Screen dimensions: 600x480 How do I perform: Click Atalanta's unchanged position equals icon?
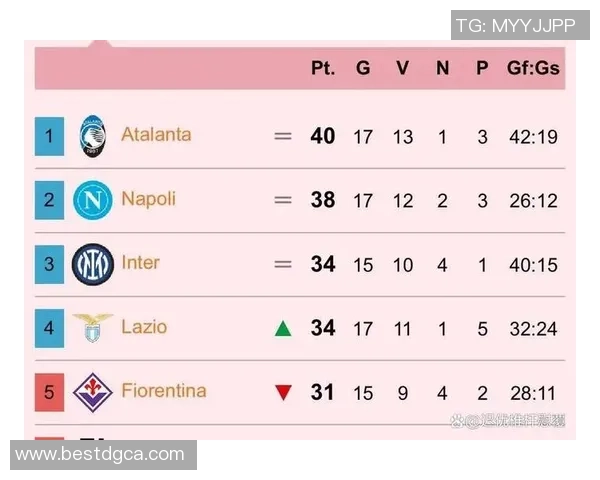[283, 136]
